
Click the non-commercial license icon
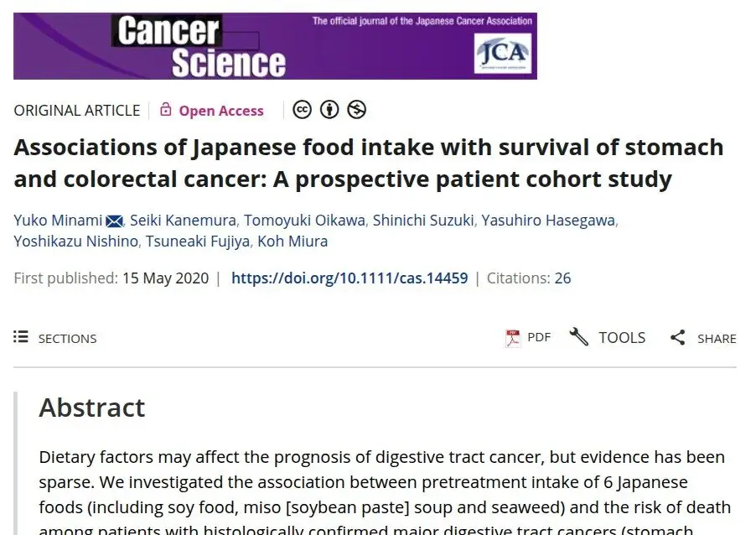356,110
